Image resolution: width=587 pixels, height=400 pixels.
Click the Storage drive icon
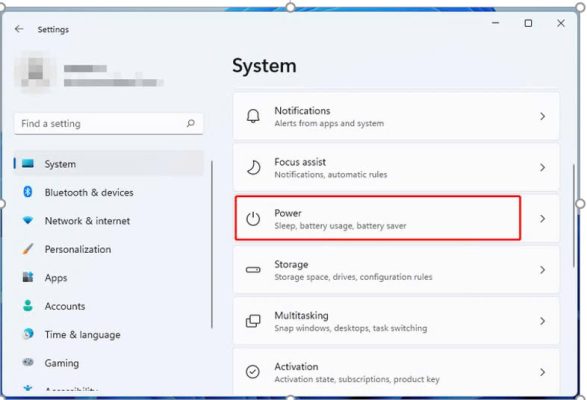253,270
